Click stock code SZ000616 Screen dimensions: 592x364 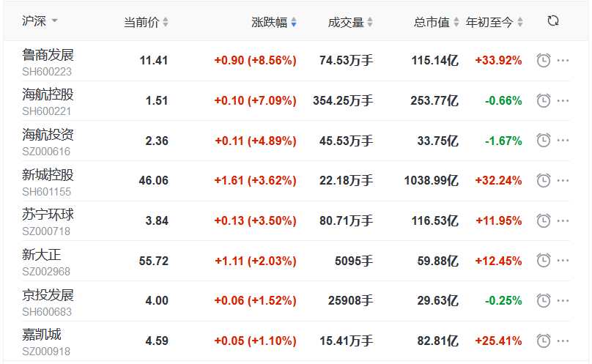click(x=46, y=152)
